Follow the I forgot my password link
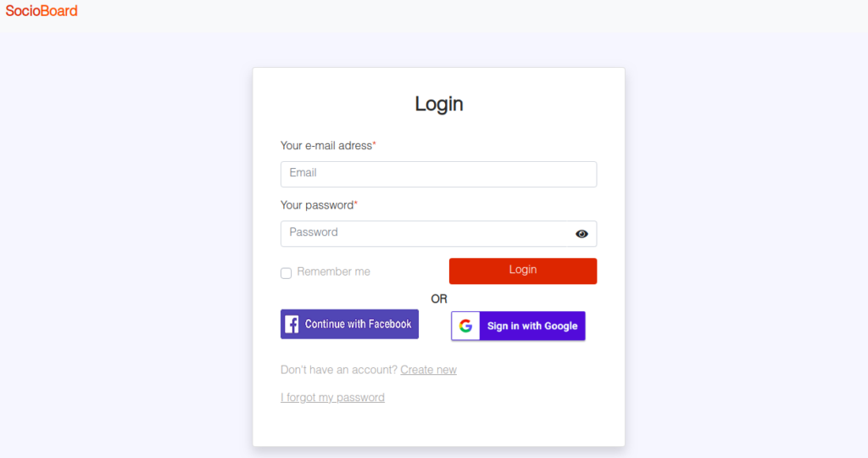Screen dimensions: 868x458 pyautogui.click(x=332, y=398)
